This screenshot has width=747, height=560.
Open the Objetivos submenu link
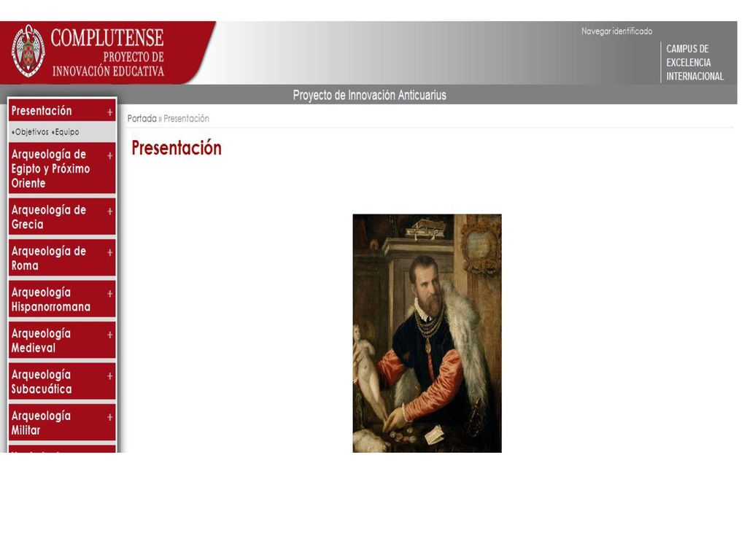tap(31, 132)
